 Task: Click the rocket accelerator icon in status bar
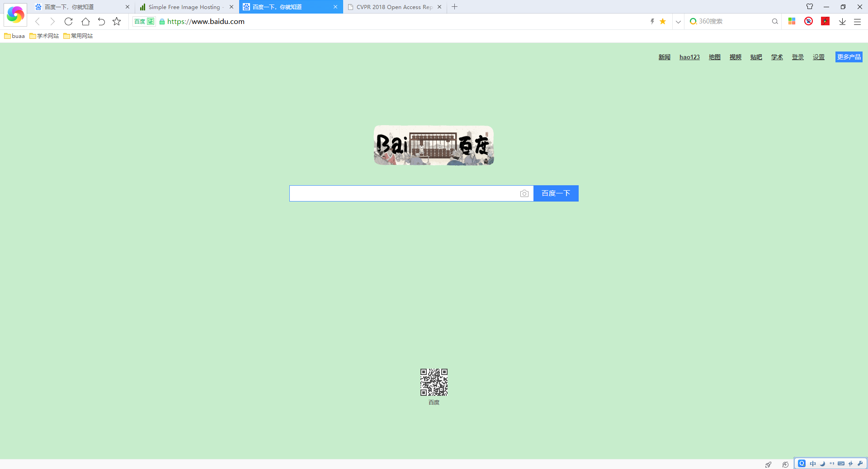pyautogui.click(x=768, y=464)
